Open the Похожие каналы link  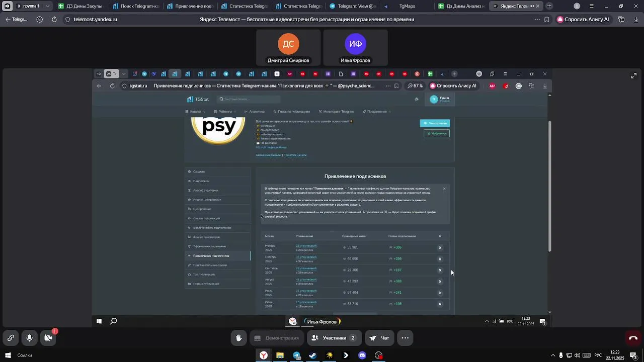tap(295, 155)
